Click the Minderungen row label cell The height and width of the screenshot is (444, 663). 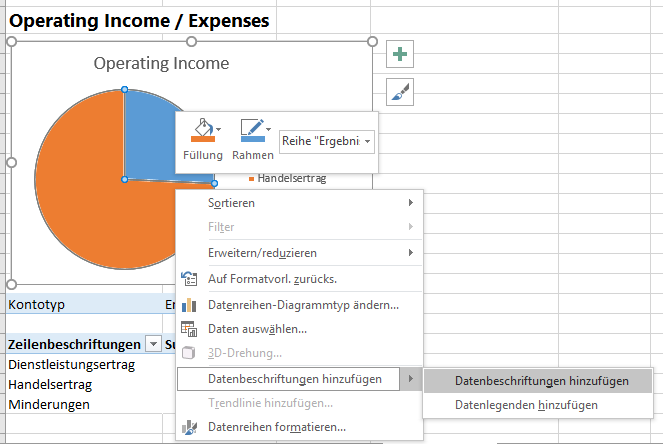click(50, 404)
